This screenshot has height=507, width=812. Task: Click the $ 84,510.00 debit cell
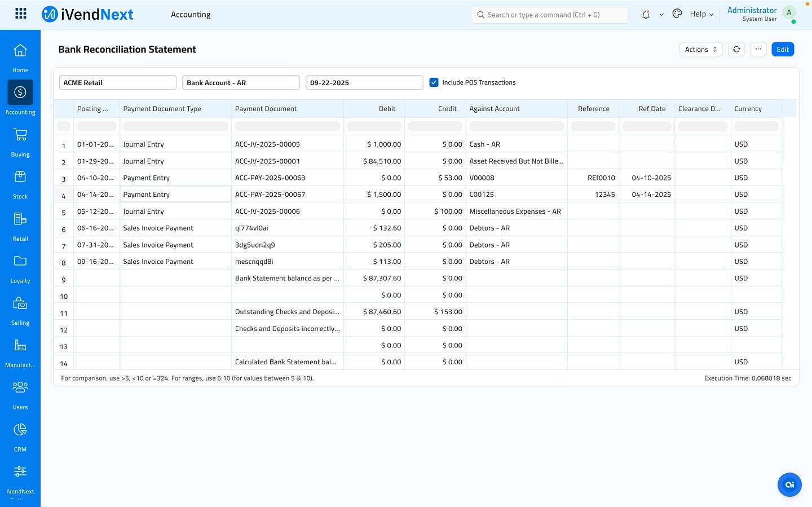pos(374,161)
